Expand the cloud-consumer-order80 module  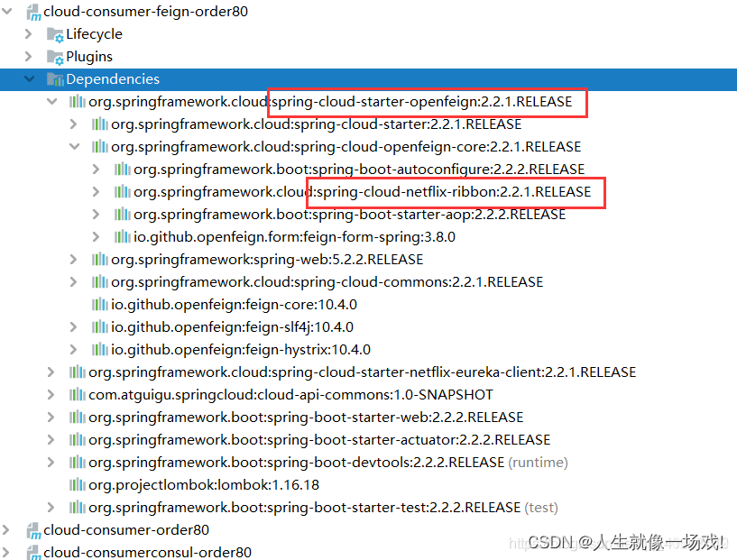pyautogui.click(x=5, y=530)
